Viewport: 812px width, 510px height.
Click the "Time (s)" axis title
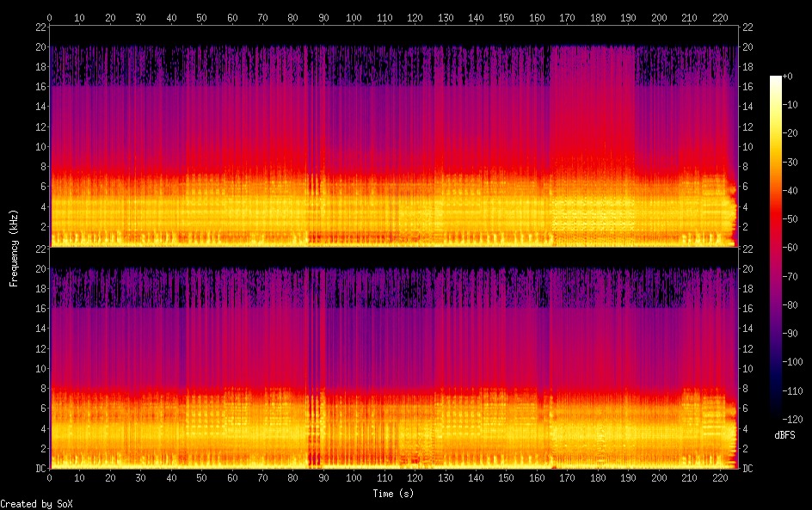coord(393,494)
